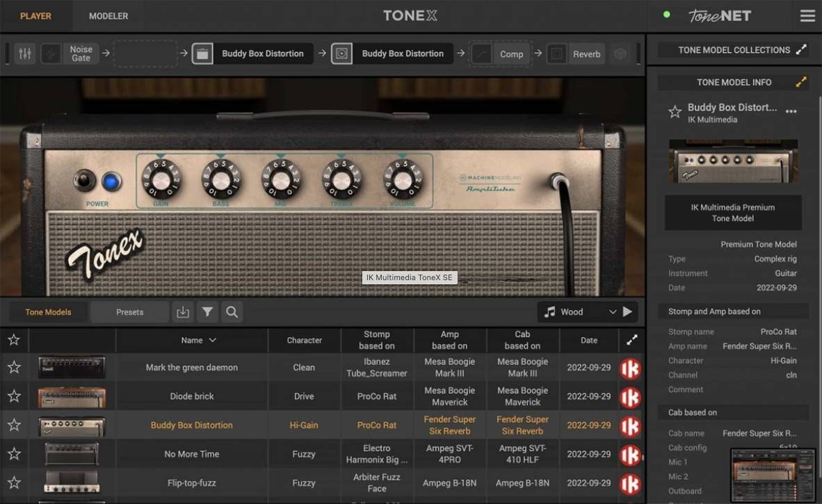The height and width of the screenshot is (504, 822).
Task: Click the Gain knob on the amp
Action: pos(161,179)
